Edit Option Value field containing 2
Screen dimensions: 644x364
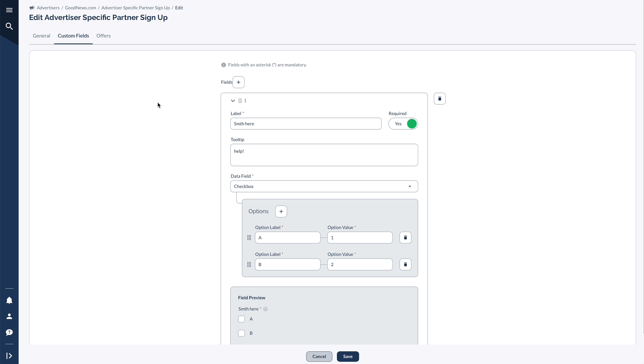[360, 264]
